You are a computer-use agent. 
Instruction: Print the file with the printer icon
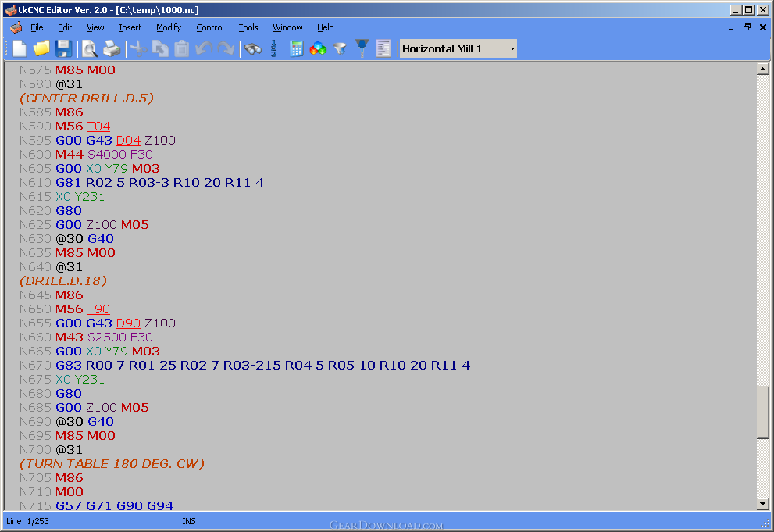(x=112, y=48)
